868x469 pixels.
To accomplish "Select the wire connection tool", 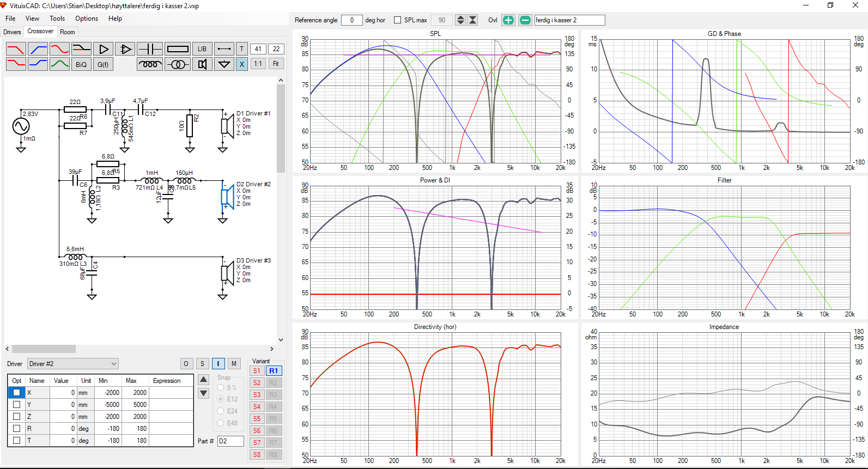I will 224,49.
